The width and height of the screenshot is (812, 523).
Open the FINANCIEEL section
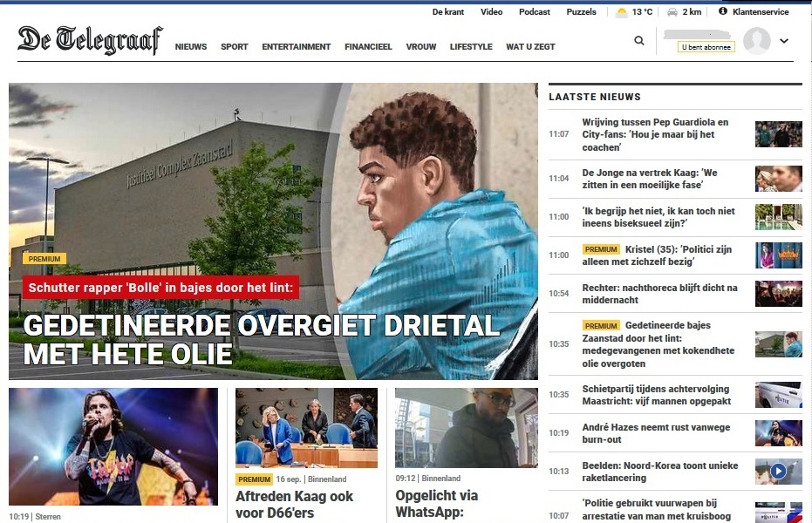click(368, 46)
